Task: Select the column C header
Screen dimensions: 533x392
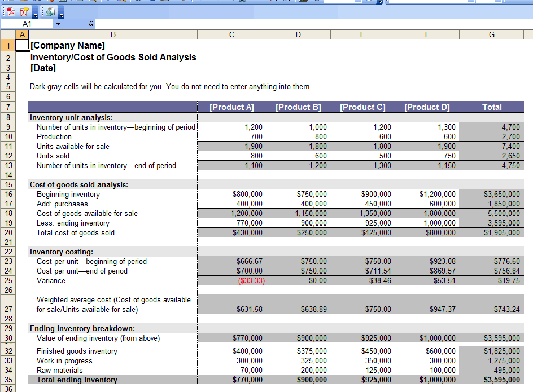Action: coord(231,34)
